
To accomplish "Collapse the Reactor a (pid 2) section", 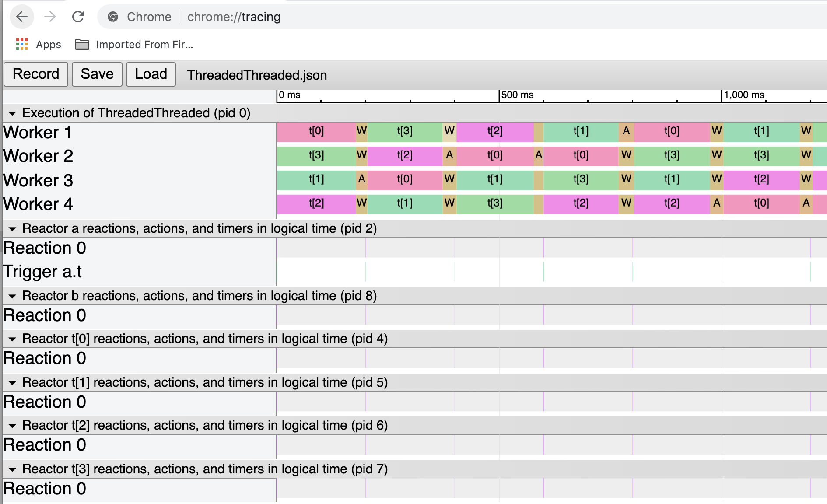I will [12, 229].
